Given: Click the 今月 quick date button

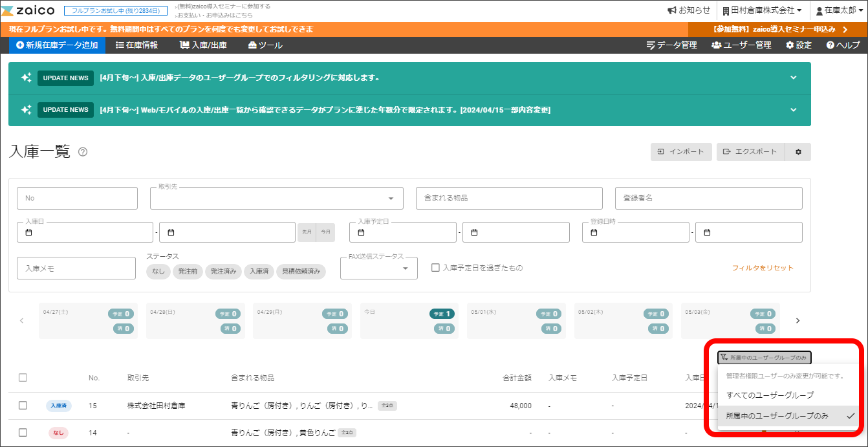Looking at the screenshot, I should (x=325, y=232).
